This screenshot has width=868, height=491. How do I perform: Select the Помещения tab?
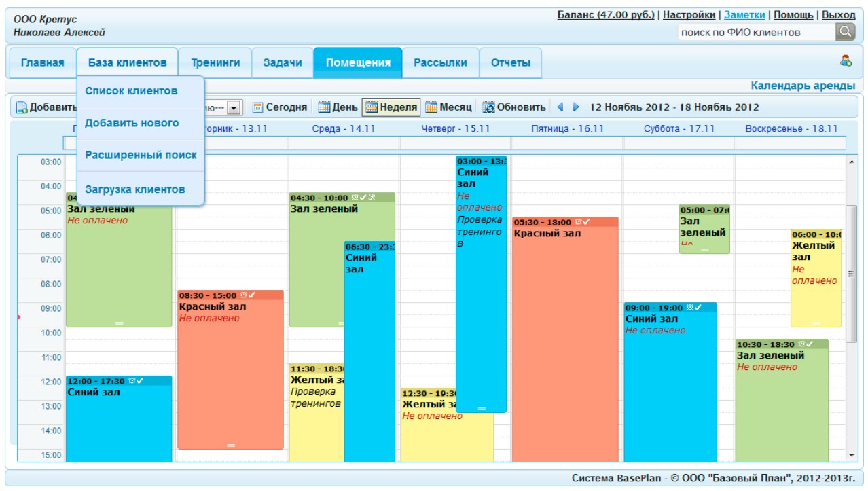[x=358, y=62]
